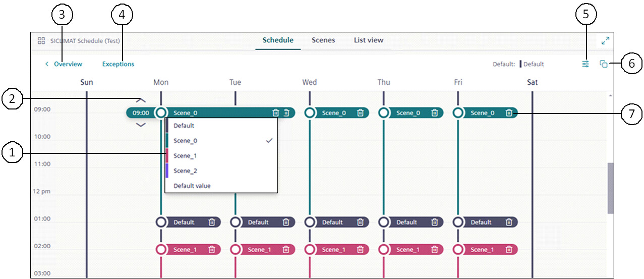Screen dimensions: 644x279
Task: Go back to Overview
Action: (68, 64)
